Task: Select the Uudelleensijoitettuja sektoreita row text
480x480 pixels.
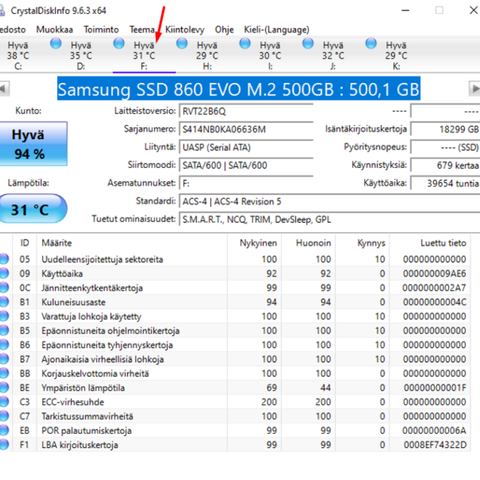Action: pos(102,259)
